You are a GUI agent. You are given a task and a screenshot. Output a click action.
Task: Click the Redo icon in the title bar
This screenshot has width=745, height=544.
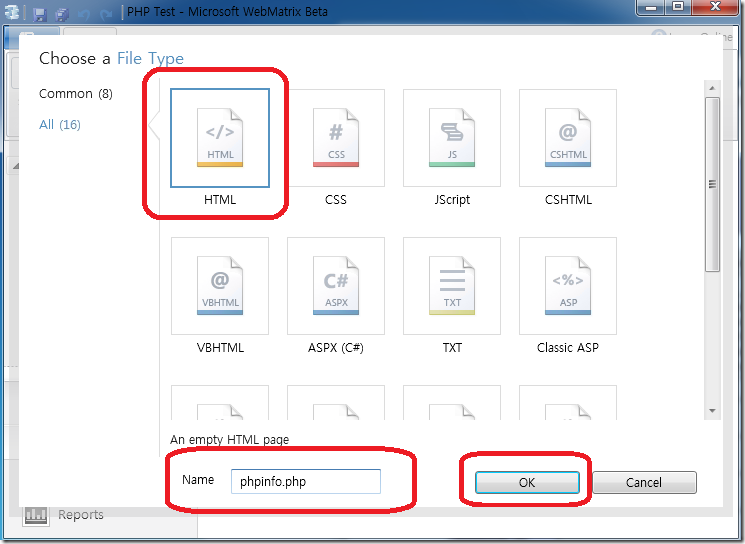[106, 13]
